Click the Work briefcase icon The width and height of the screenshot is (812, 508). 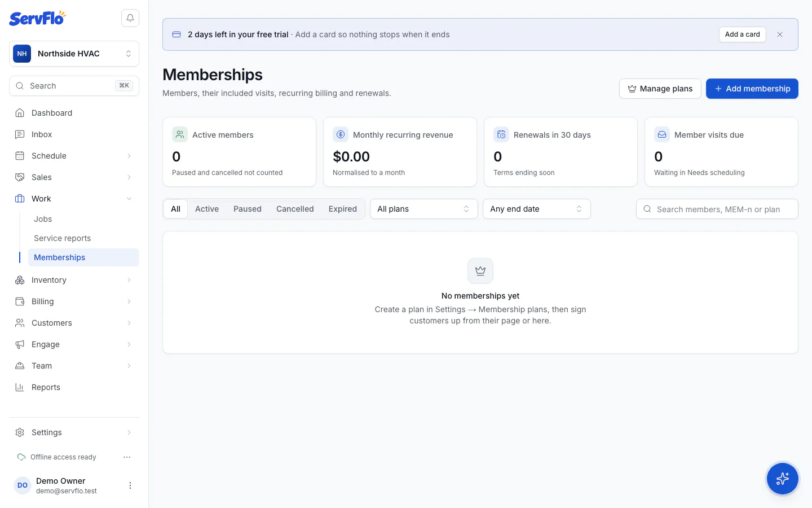click(20, 199)
